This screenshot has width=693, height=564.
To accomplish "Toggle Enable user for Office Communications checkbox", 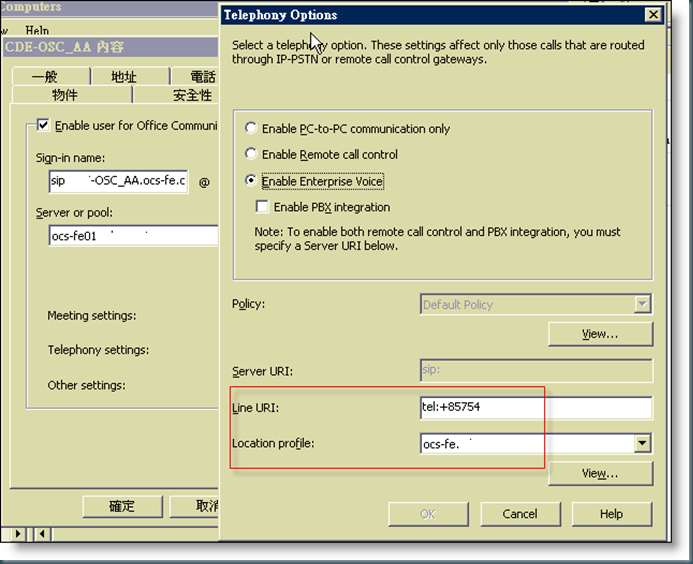I will [42, 126].
